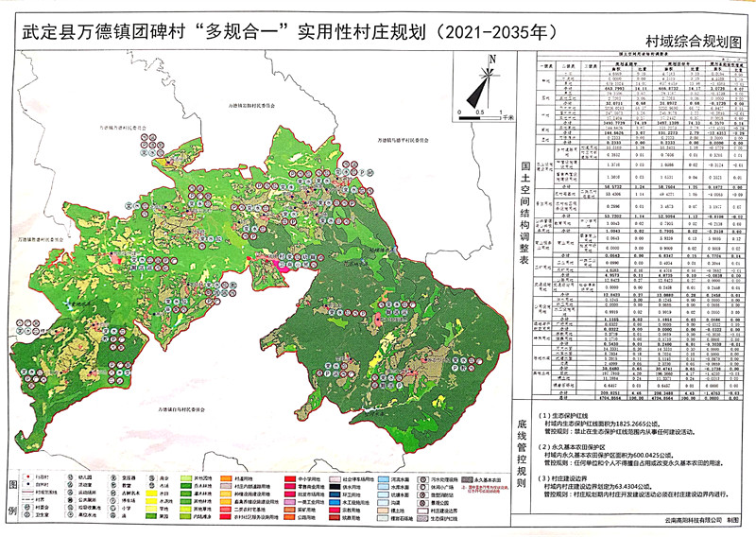The image size is (756, 537).
Task: Select the 微型消防站 legend icon
Action: pyautogui.click(x=423, y=494)
